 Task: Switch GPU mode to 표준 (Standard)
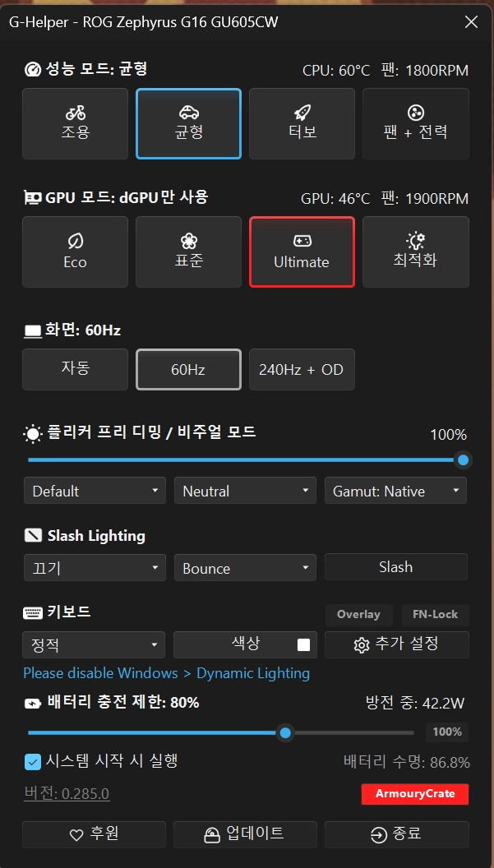pyautogui.click(x=189, y=252)
